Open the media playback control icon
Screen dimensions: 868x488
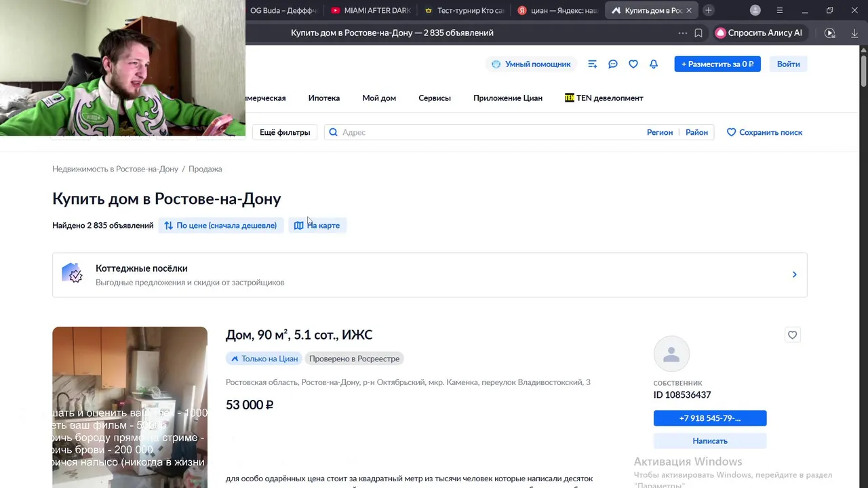tap(829, 33)
